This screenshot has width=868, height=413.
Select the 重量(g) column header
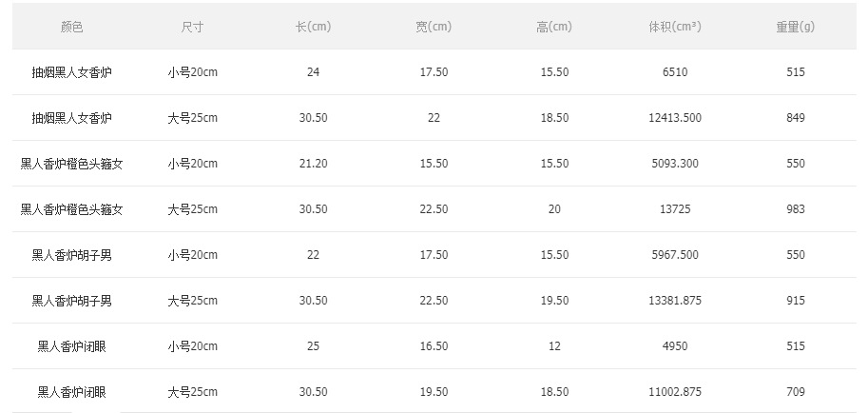[796, 27]
